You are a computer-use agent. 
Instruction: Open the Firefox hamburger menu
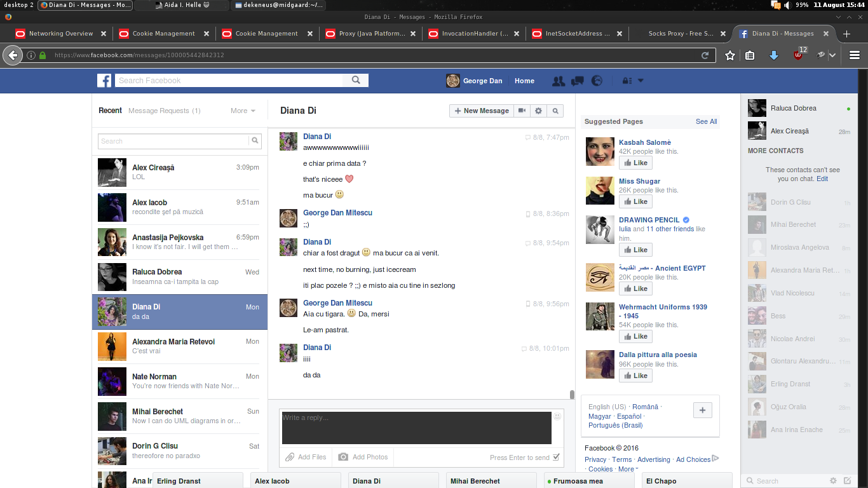(x=855, y=55)
